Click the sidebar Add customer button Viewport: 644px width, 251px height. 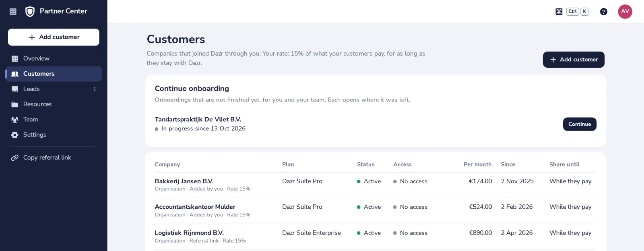54,37
